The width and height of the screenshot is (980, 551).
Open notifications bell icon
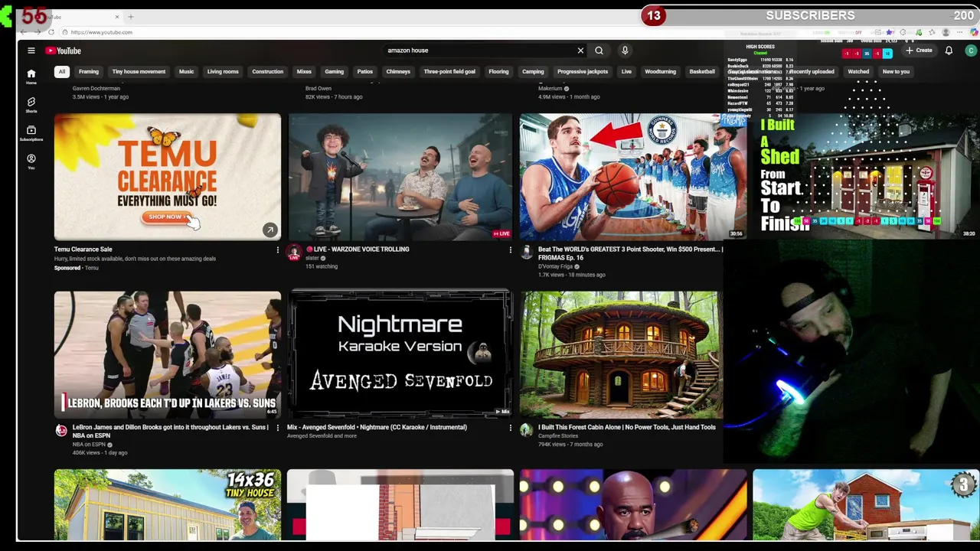(x=949, y=51)
